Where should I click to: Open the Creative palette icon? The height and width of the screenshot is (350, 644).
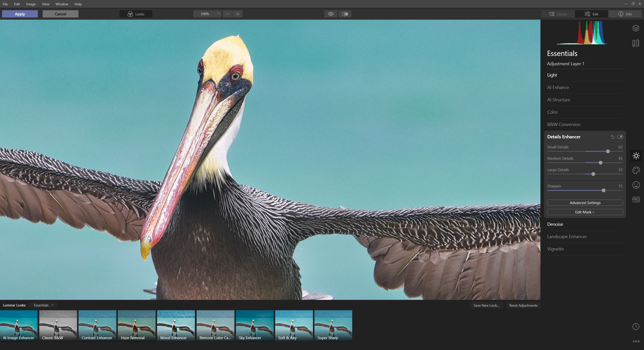click(x=636, y=170)
